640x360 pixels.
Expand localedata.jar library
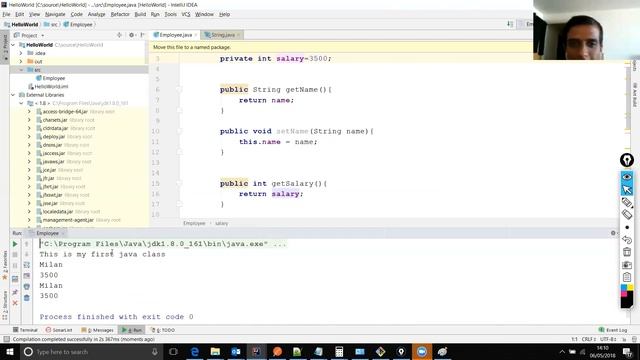(29, 211)
